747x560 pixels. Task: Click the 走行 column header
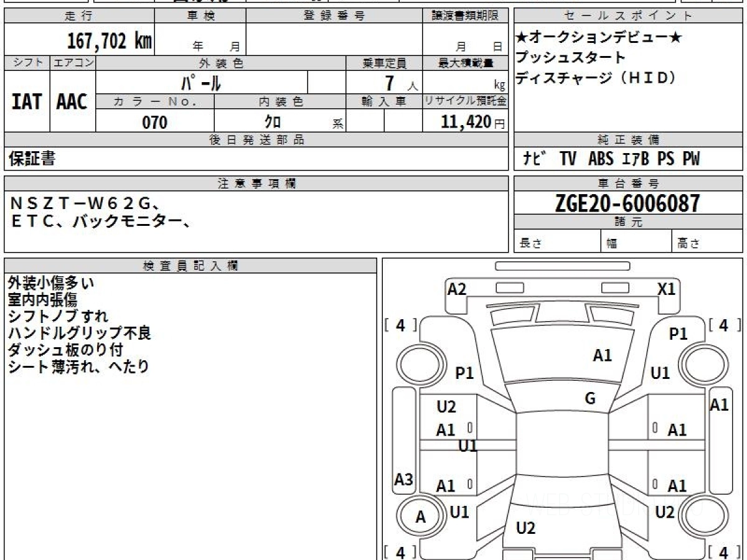tap(79, 16)
